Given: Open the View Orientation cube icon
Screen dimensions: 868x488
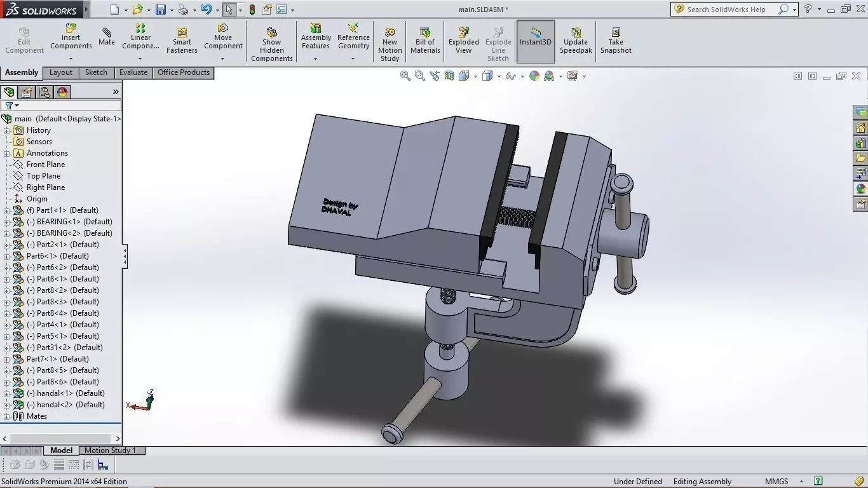Looking at the screenshot, I should [x=464, y=76].
